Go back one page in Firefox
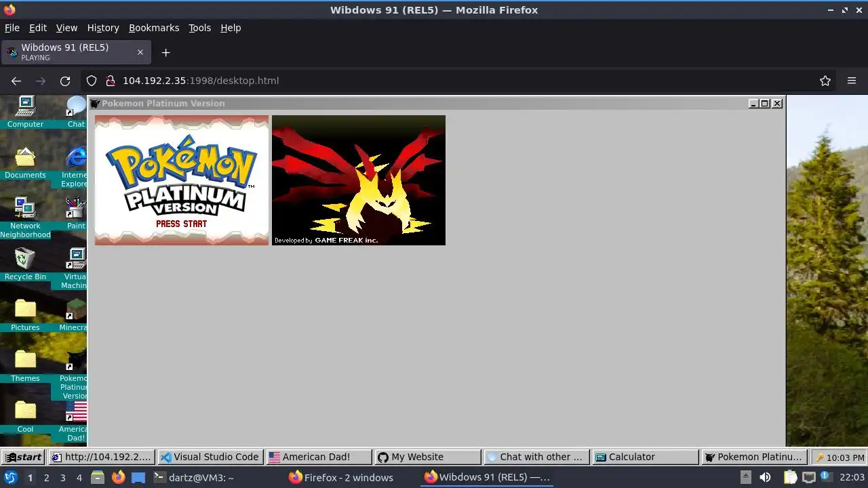Viewport: 868px width, 488px height. 16,81
